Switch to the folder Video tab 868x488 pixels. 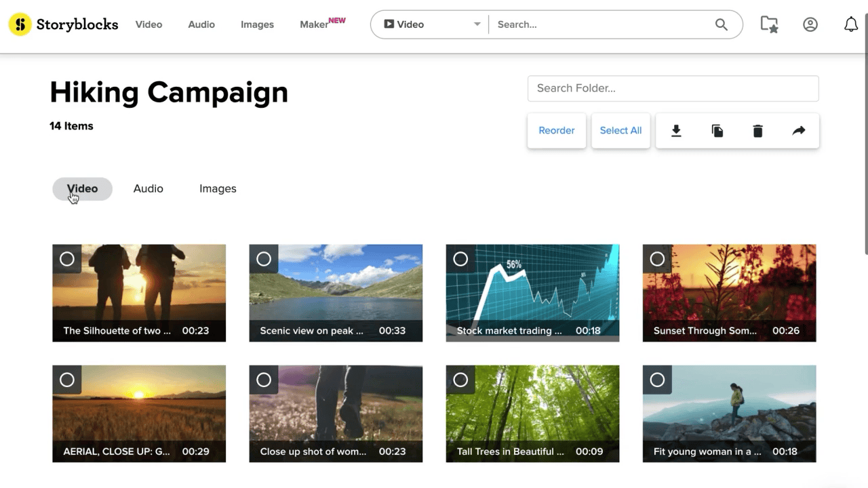[x=82, y=188]
